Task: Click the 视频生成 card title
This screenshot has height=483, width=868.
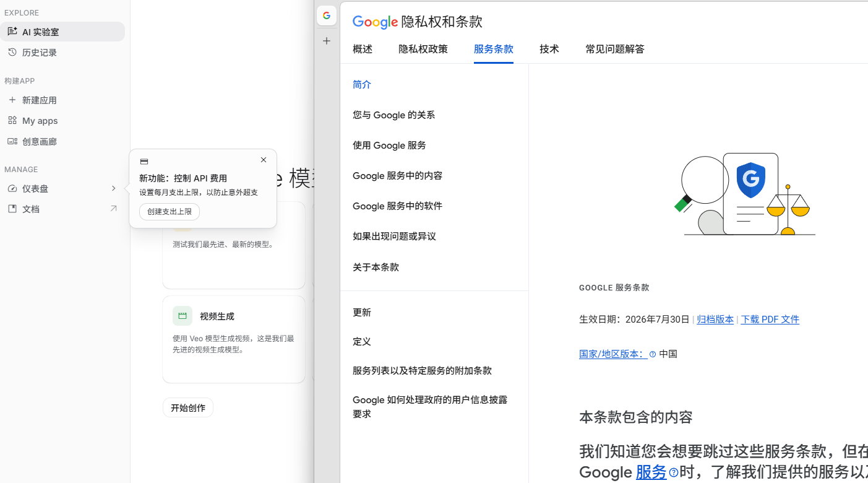Action: point(217,316)
